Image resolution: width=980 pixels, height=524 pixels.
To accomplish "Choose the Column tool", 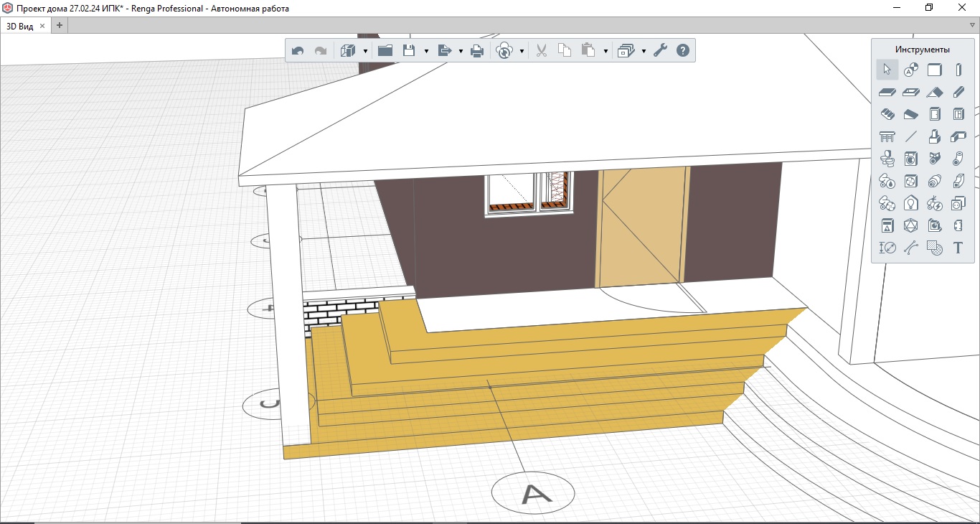I will (958, 70).
